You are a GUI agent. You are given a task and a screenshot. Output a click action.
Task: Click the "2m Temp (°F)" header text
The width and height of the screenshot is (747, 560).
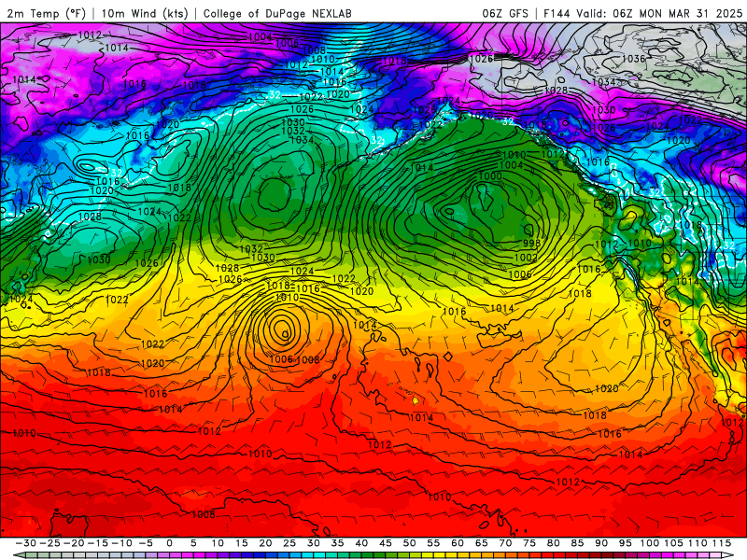[x=46, y=13]
